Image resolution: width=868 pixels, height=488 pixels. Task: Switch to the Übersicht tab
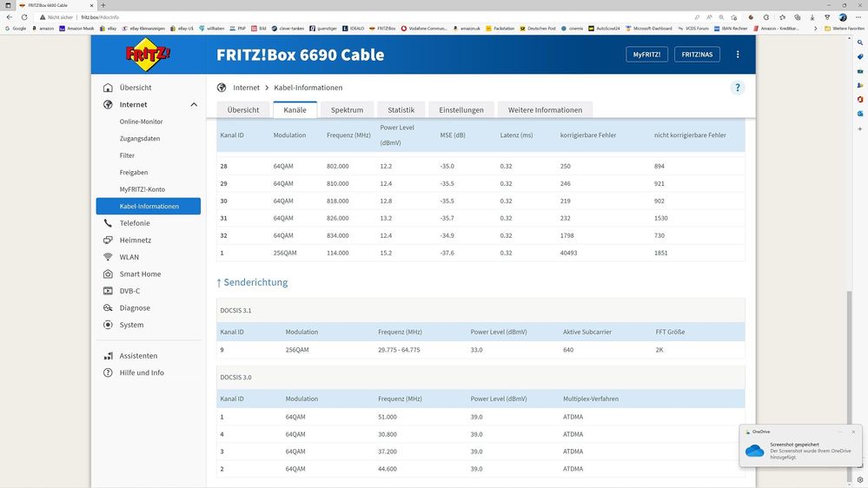(x=243, y=109)
